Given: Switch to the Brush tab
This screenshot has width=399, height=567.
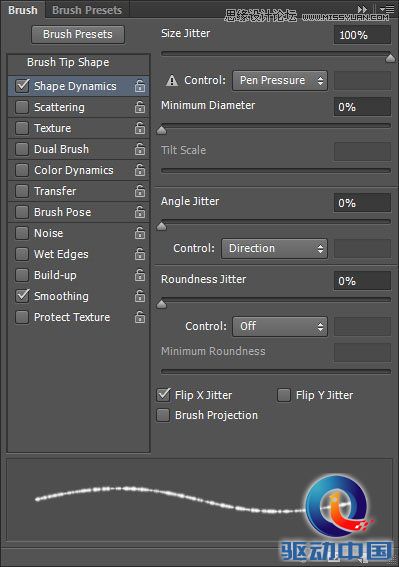Looking at the screenshot, I should (23, 10).
